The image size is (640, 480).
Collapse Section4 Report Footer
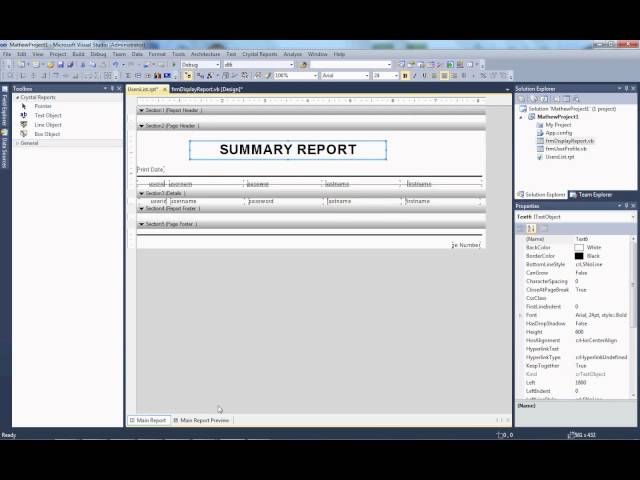pos(141,209)
